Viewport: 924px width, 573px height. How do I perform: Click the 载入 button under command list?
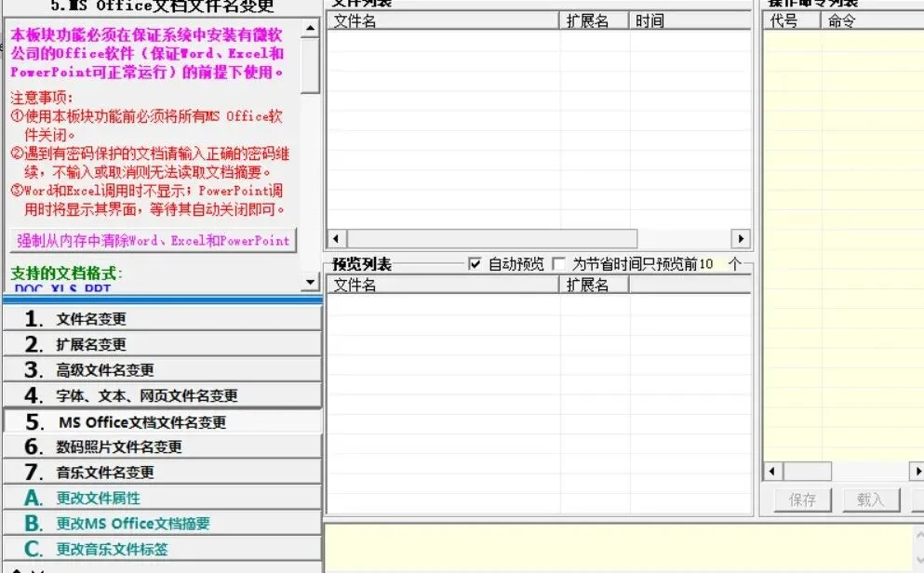(x=871, y=500)
